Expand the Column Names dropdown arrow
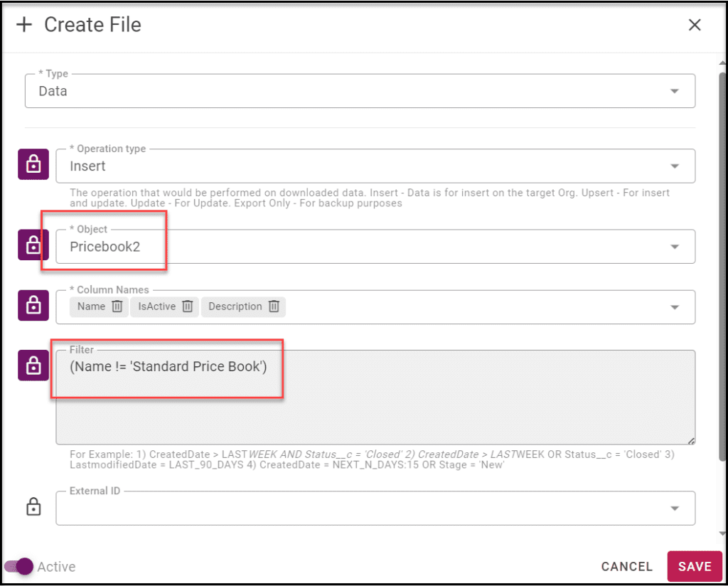The height and width of the screenshot is (586, 728). pyautogui.click(x=675, y=307)
